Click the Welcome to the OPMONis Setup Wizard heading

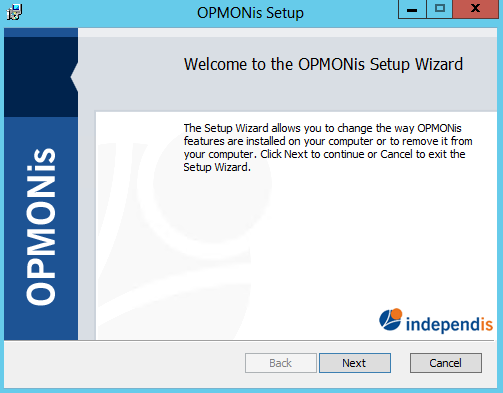pos(323,64)
